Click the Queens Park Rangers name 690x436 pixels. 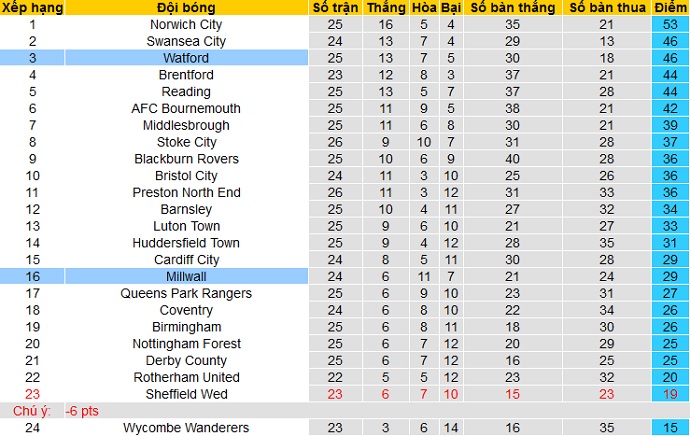tap(186, 293)
